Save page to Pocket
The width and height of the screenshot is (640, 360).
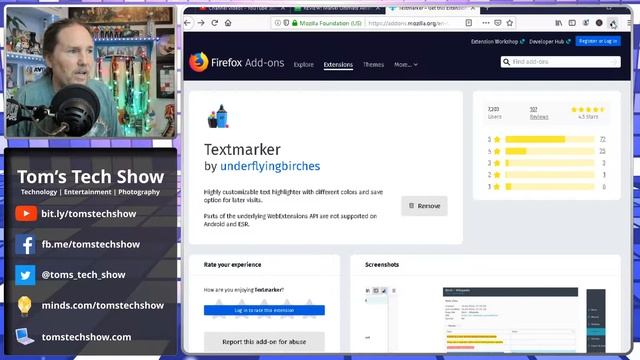coord(498,23)
